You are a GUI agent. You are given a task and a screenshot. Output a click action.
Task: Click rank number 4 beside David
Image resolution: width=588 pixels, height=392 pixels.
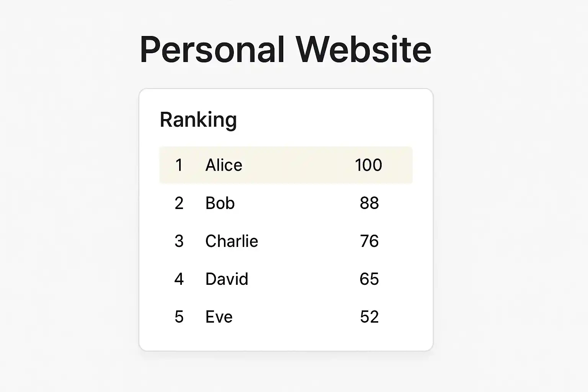point(179,279)
